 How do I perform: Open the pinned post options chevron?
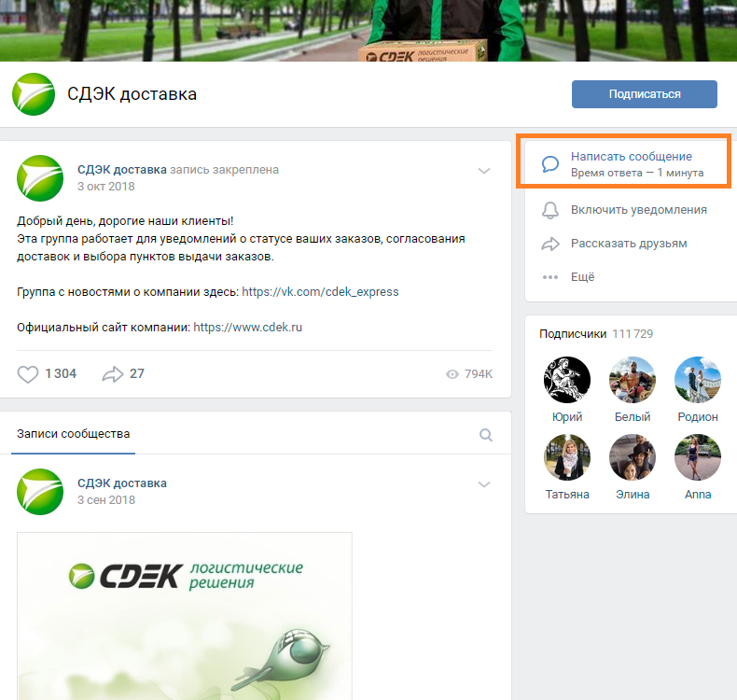pyautogui.click(x=483, y=171)
